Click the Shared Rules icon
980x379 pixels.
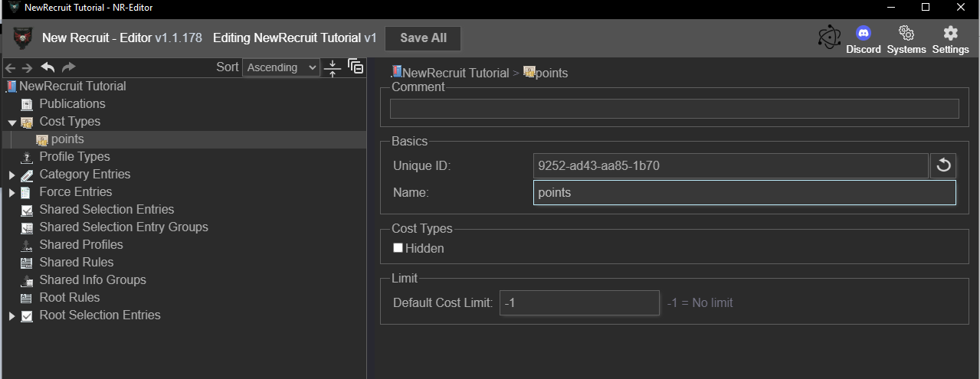point(27,263)
